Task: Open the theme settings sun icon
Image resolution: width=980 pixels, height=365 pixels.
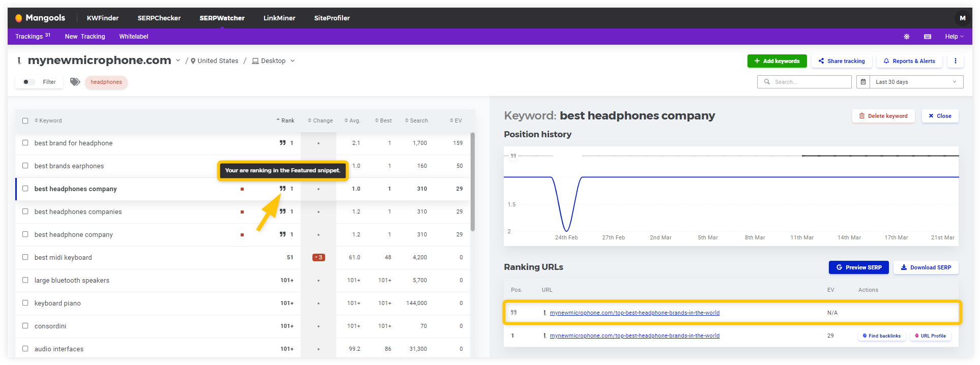Action: (907, 37)
